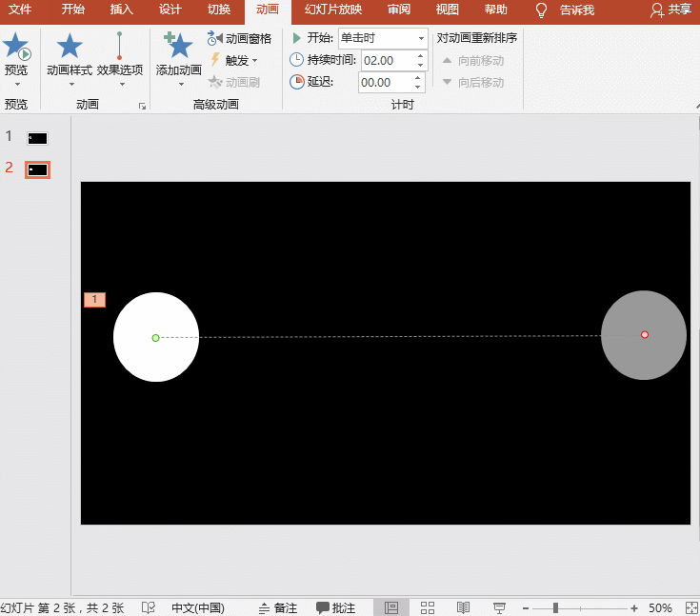Screen dimensions: 700x616
Task: Switch to the 开始 ribbon tab
Action: pyautogui.click(x=72, y=10)
